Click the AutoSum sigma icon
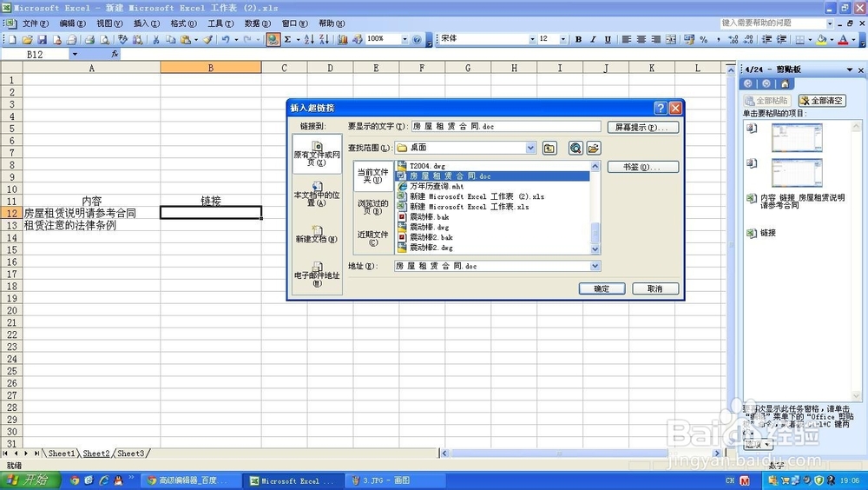The height and width of the screenshot is (490, 868). tap(288, 39)
